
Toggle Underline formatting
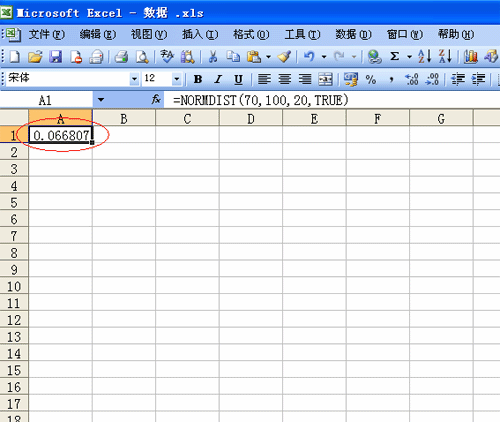pos(238,79)
